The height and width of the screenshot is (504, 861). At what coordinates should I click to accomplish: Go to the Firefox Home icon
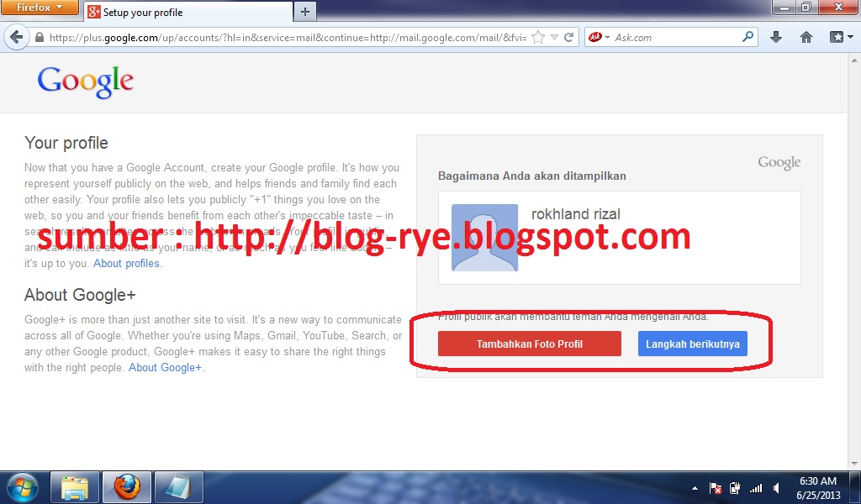(806, 37)
